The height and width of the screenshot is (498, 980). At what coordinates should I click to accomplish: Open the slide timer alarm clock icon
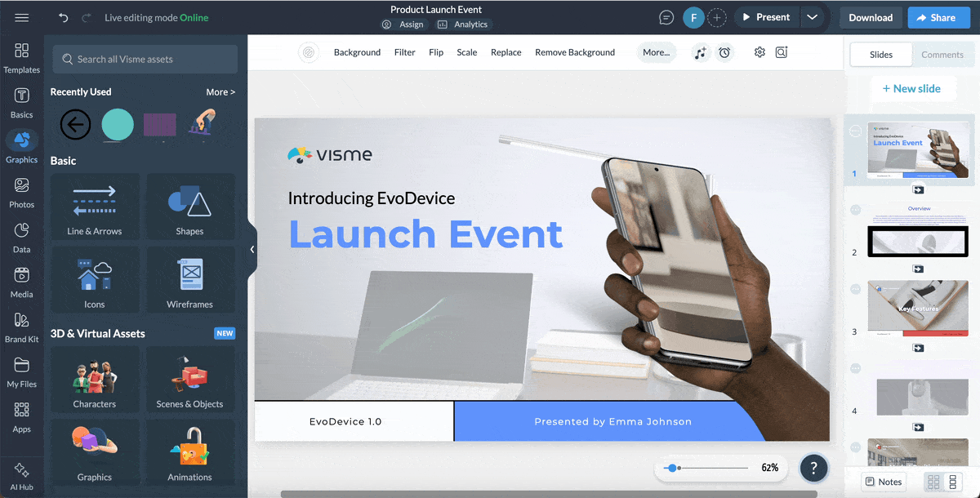point(724,52)
